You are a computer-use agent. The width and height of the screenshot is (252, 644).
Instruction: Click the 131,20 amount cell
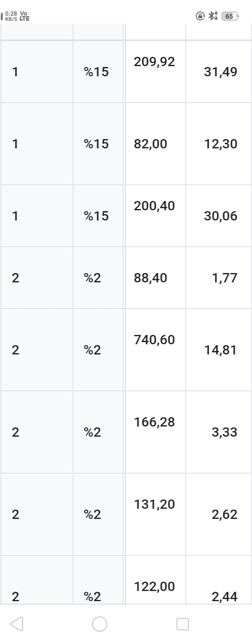[155, 514]
